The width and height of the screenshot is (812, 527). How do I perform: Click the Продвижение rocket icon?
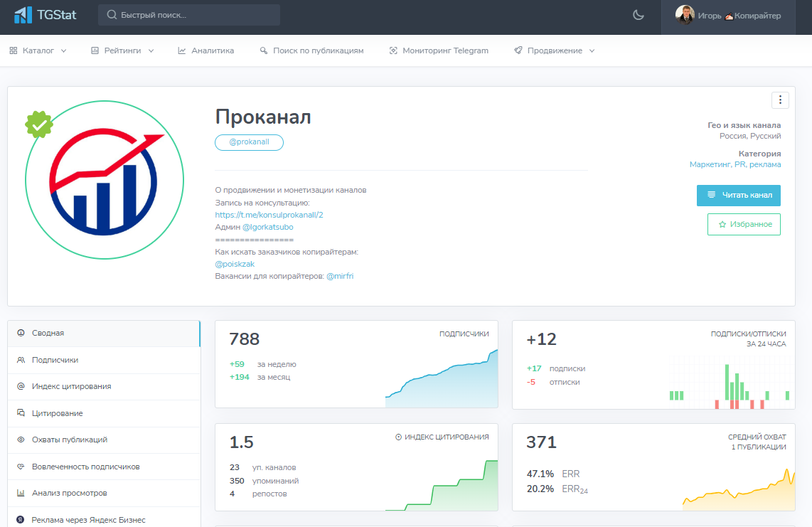pos(518,50)
